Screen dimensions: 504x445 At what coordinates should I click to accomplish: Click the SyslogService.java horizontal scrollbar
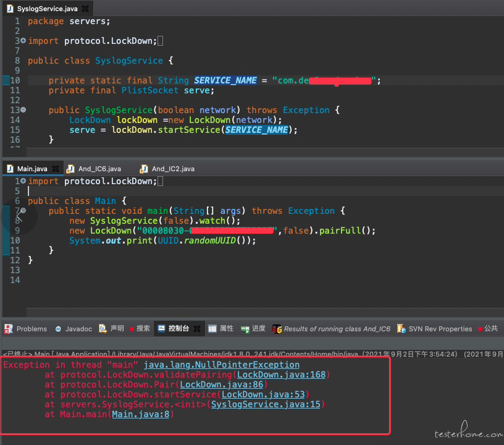click(265, 152)
